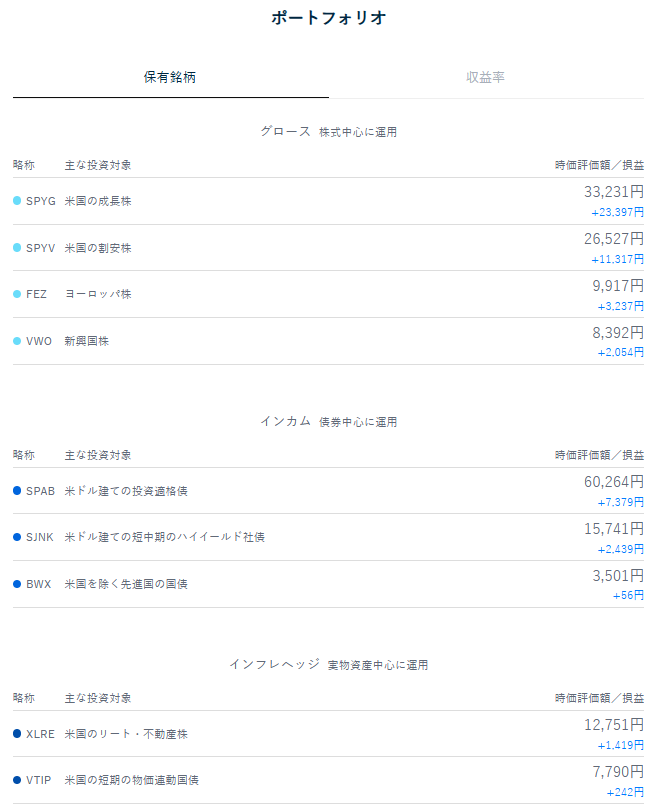Click the 26,527円 valuation
Screen dimensions: 654x811
pos(614,239)
